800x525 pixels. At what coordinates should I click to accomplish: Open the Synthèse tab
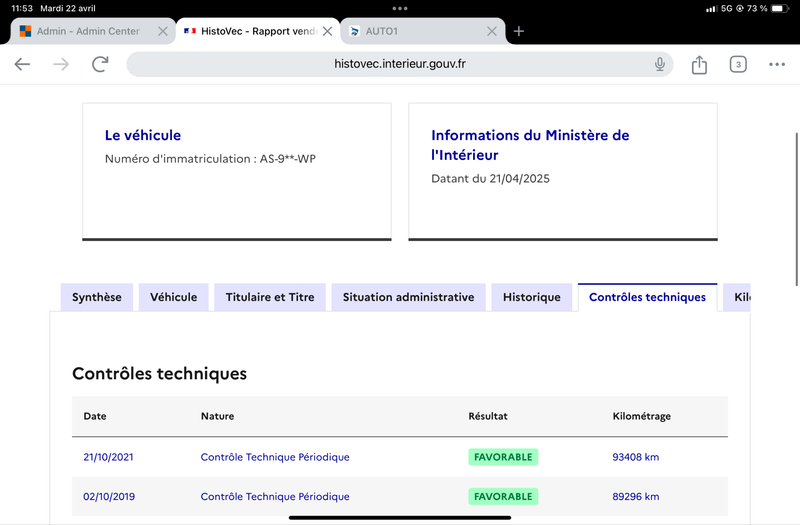pos(96,297)
